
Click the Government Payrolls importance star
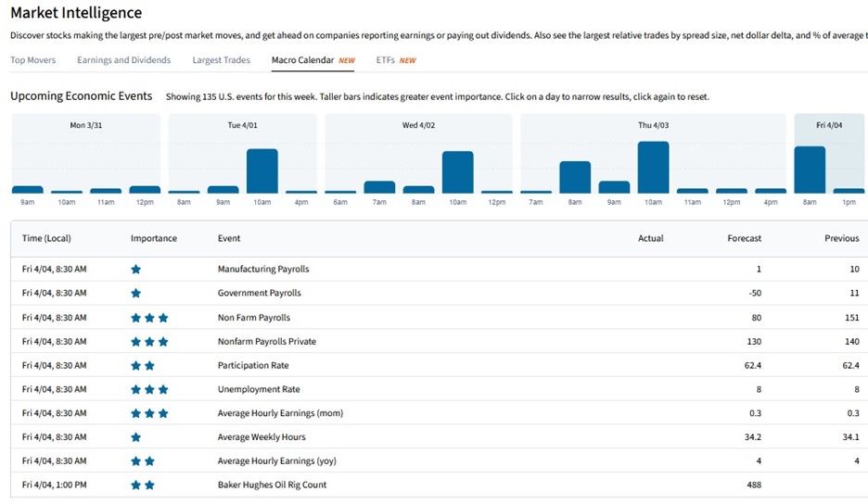pos(135,293)
